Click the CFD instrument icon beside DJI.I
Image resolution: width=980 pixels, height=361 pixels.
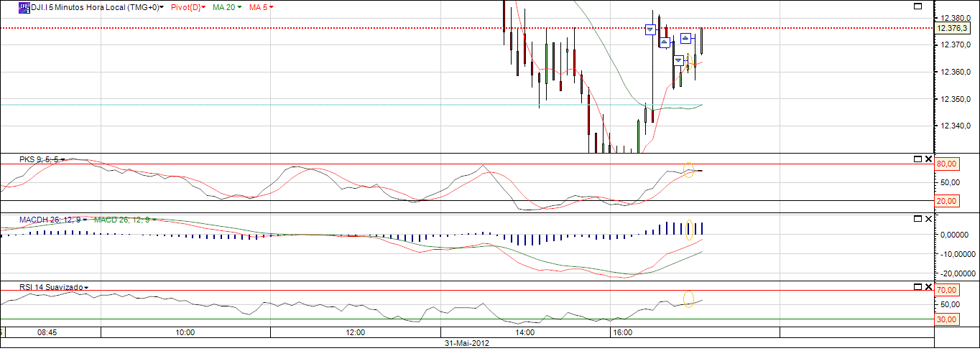click(x=24, y=6)
